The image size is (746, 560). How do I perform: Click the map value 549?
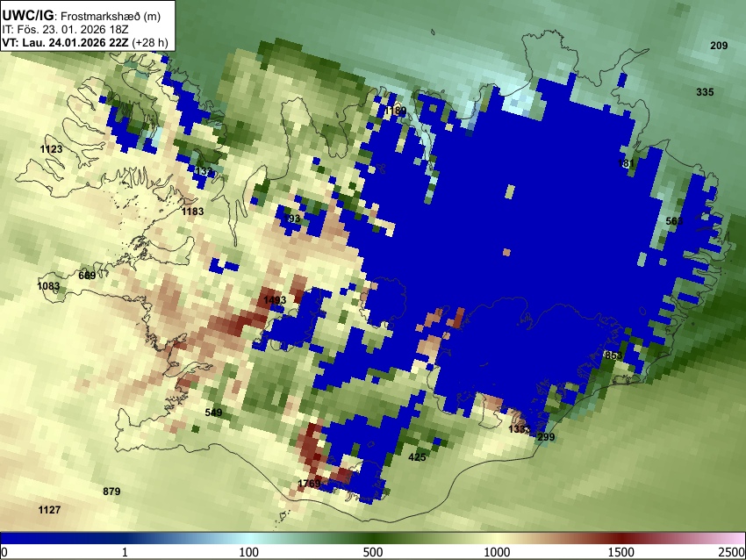pos(213,413)
